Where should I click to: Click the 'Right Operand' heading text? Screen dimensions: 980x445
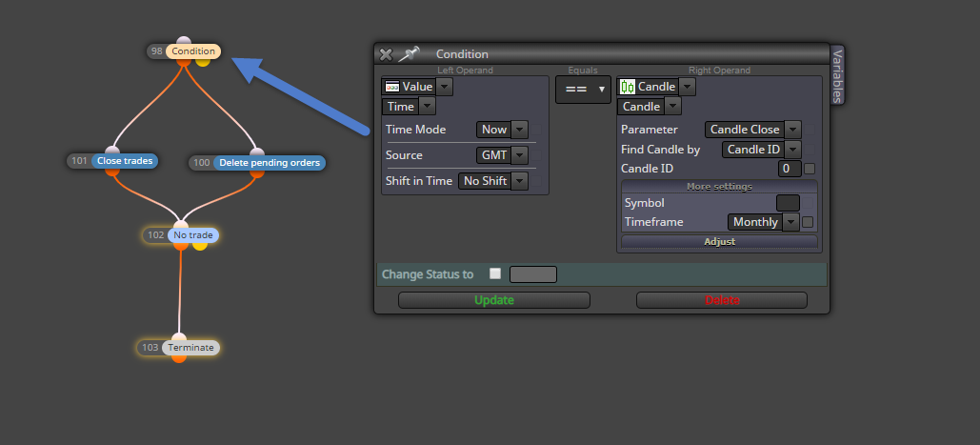(x=719, y=71)
